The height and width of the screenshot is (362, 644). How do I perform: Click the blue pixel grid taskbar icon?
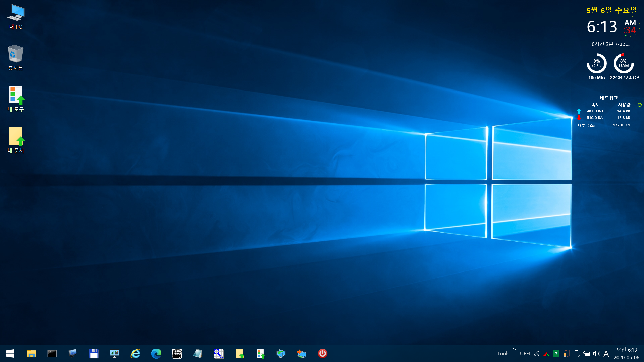(x=218, y=353)
